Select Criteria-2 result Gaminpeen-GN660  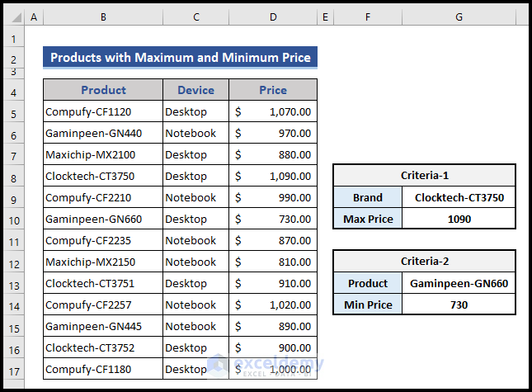point(459,283)
